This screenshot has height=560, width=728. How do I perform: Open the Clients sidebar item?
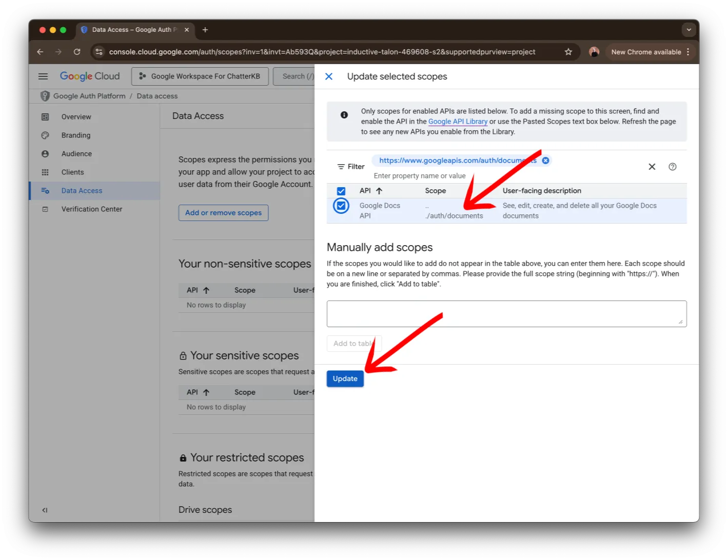click(x=94, y=172)
